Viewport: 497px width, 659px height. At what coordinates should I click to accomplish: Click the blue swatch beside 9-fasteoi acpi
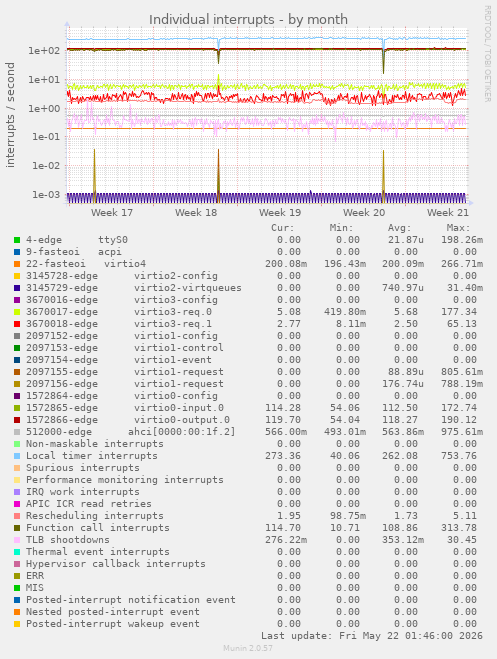pyautogui.click(x=17, y=252)
